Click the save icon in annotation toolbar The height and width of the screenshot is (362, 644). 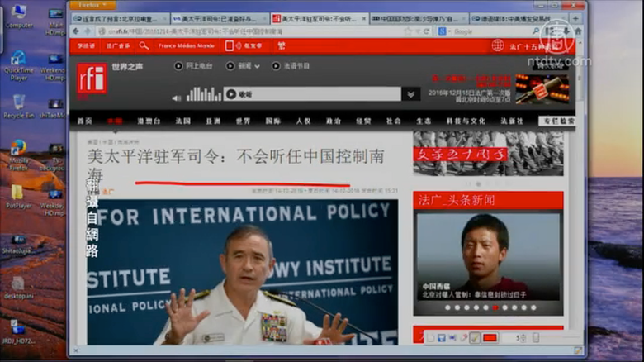pyautogui.click(x=442, y=338)
